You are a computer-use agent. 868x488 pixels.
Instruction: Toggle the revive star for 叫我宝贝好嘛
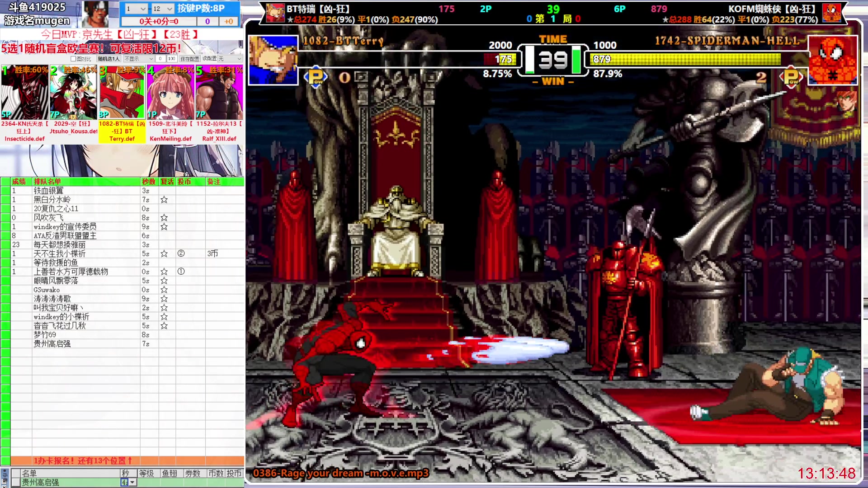click(x=164, y=308)
